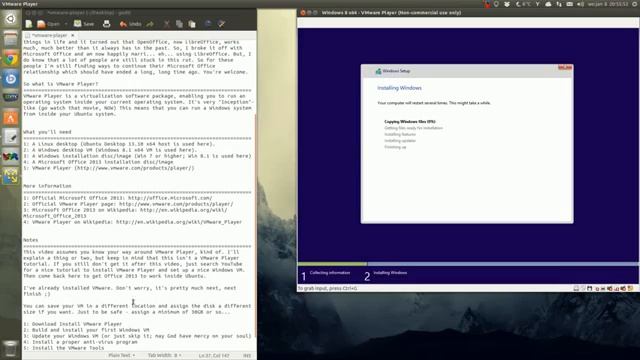The height and width of the screenshot is (360, 640).
Task: Click 'To grab input, press Ctrl+G' status text
Action: point(327,288)
